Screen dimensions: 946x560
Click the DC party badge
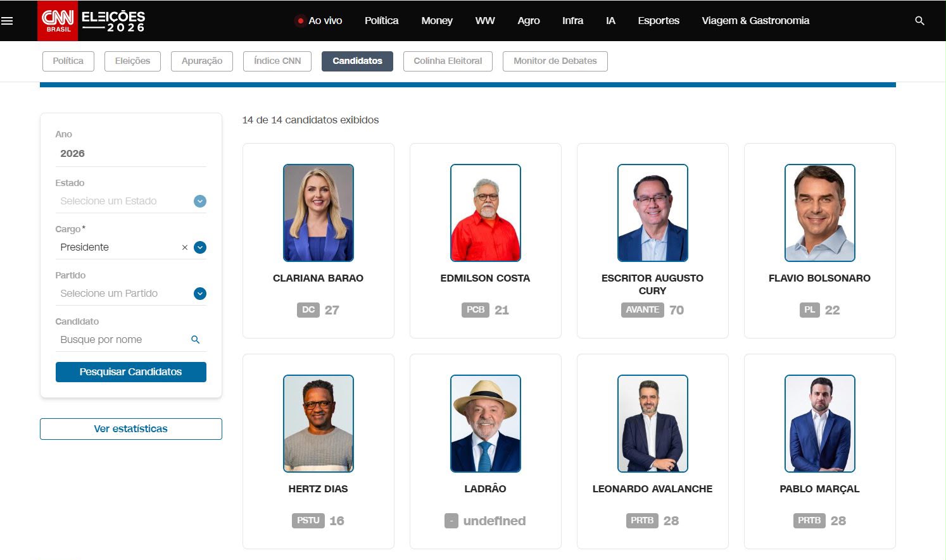308,310
